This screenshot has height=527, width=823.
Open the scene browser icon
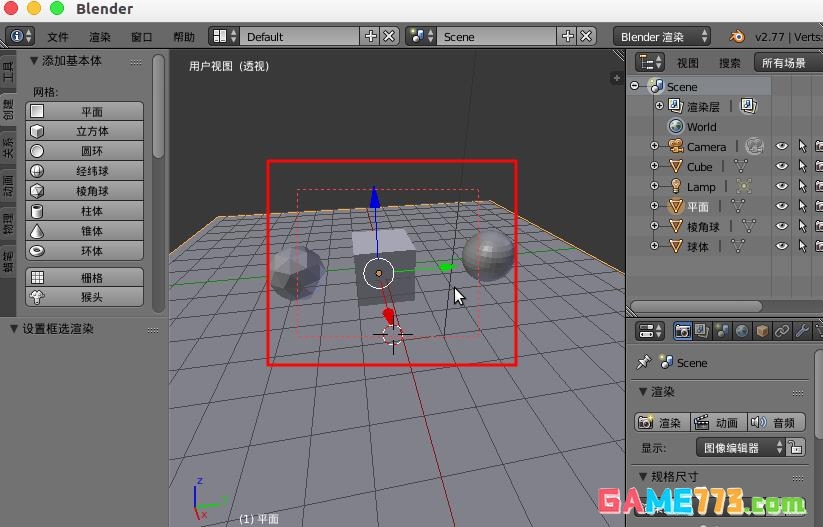[421, 36]
